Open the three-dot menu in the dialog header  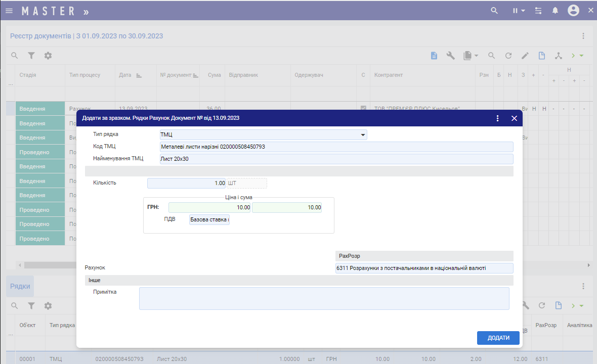pos(497,118)
